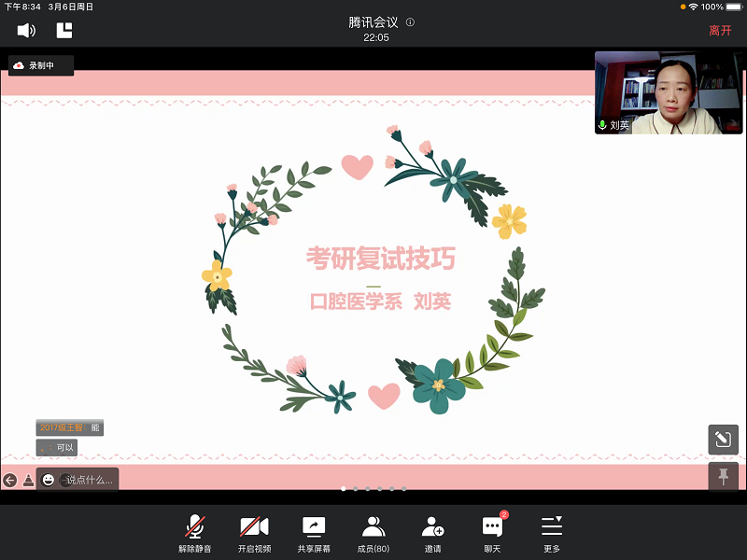
Task: Toggle the speaker audio icon
Action: [26, 30]
